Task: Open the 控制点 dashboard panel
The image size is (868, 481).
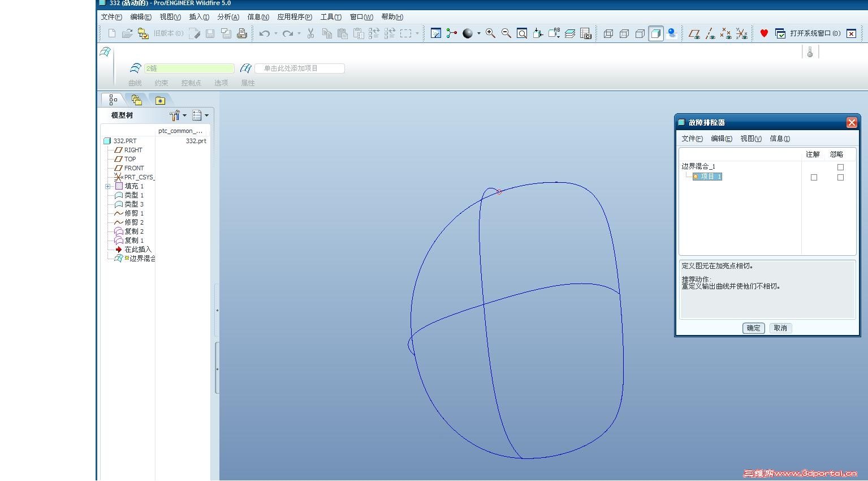Action: (x=191, y=83)
